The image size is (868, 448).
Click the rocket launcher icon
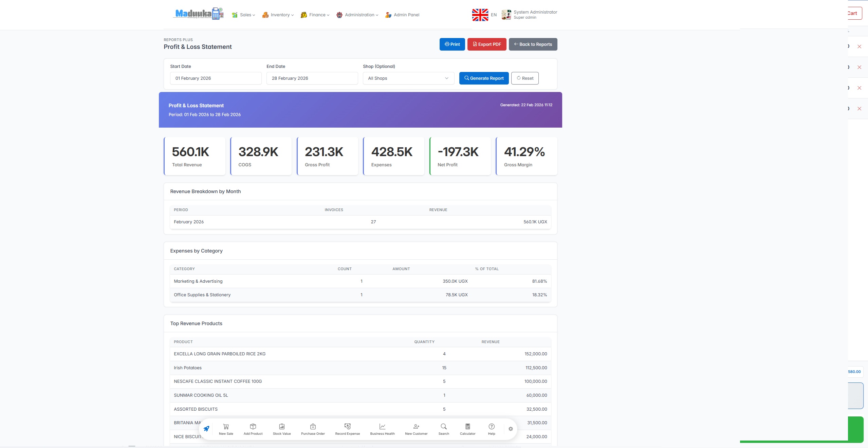pyautogui.click(x=206, y=429)
